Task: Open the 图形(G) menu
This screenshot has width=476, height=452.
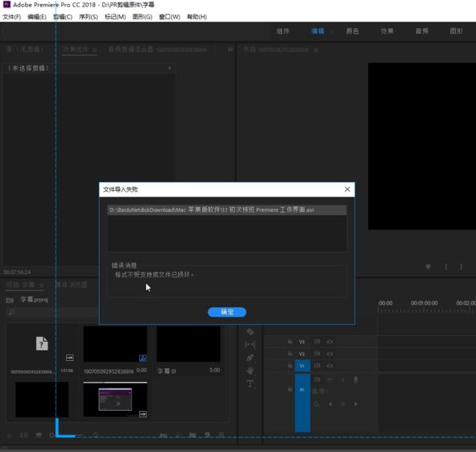Action: point(143,17)
